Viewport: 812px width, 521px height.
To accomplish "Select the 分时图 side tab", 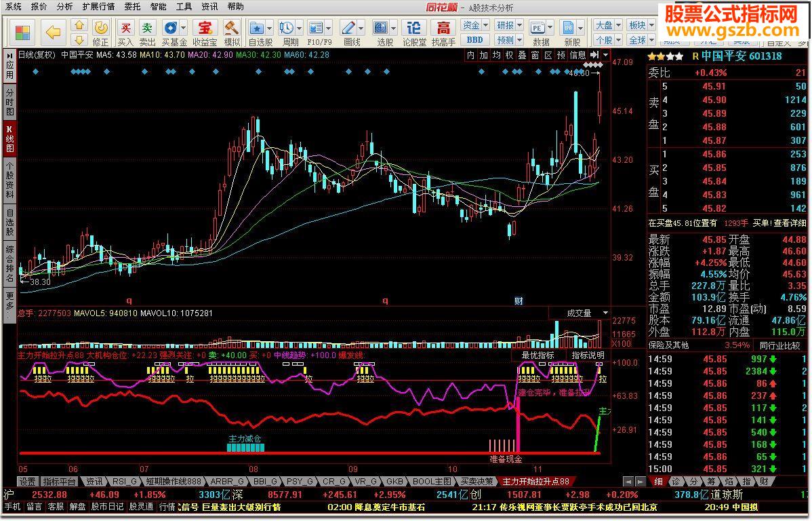I will [10, 101].
